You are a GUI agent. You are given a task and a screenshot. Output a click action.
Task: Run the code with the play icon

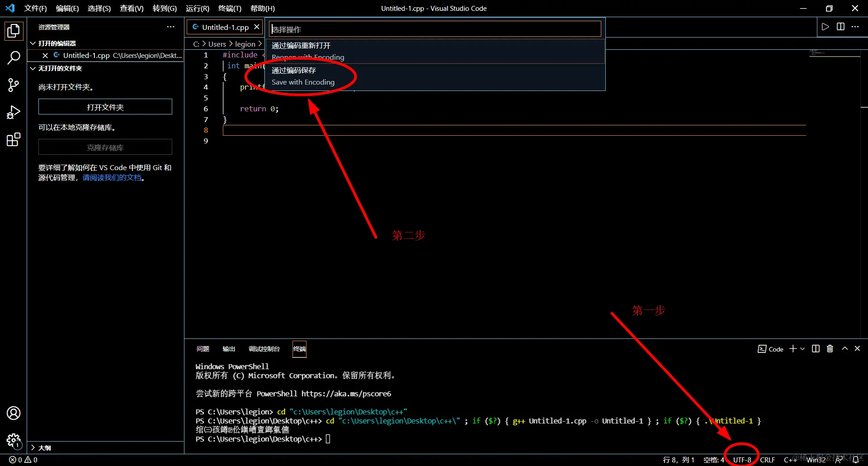(x=826, y=27)
